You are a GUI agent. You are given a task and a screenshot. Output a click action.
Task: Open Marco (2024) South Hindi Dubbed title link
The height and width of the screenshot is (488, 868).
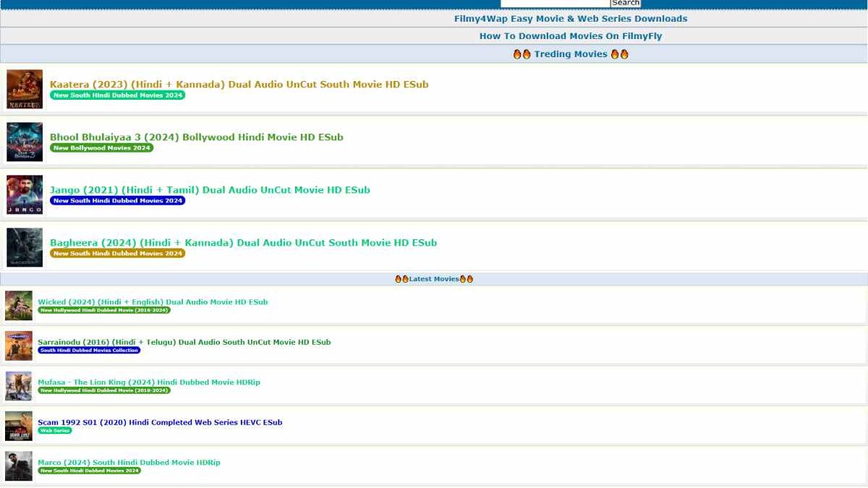[x=129, y=463]
